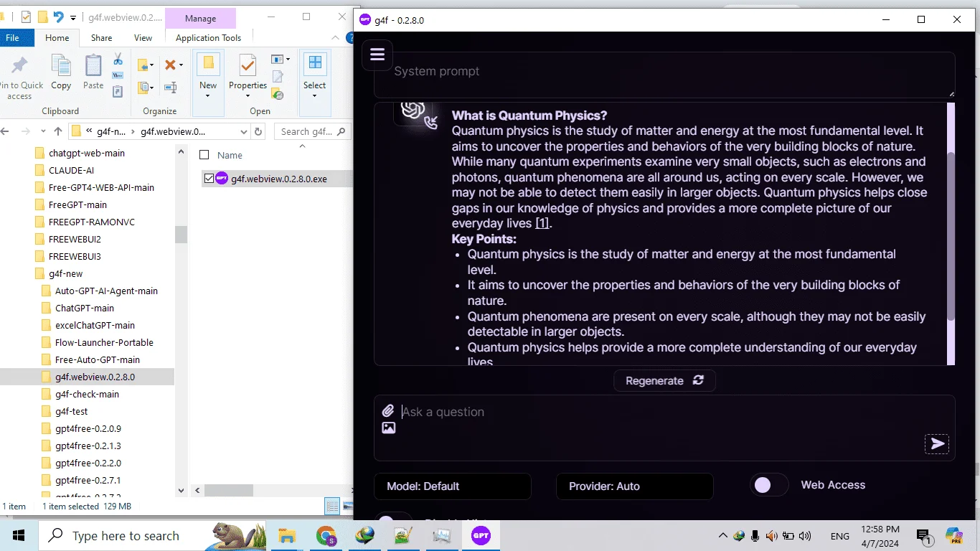Click the Cut scissors icon
Viewport: 980px width, 551px height.
pyautogui.click(x=118, y=60)
